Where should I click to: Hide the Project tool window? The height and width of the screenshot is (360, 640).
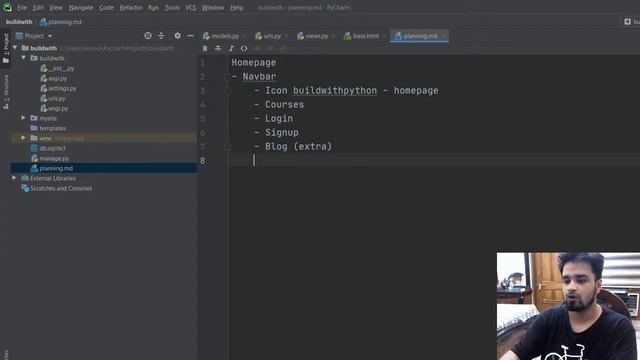(x=190, y=36)
